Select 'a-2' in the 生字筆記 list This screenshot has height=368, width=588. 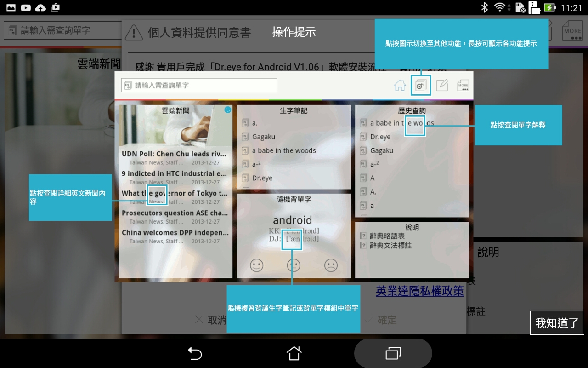pos(257,164)
